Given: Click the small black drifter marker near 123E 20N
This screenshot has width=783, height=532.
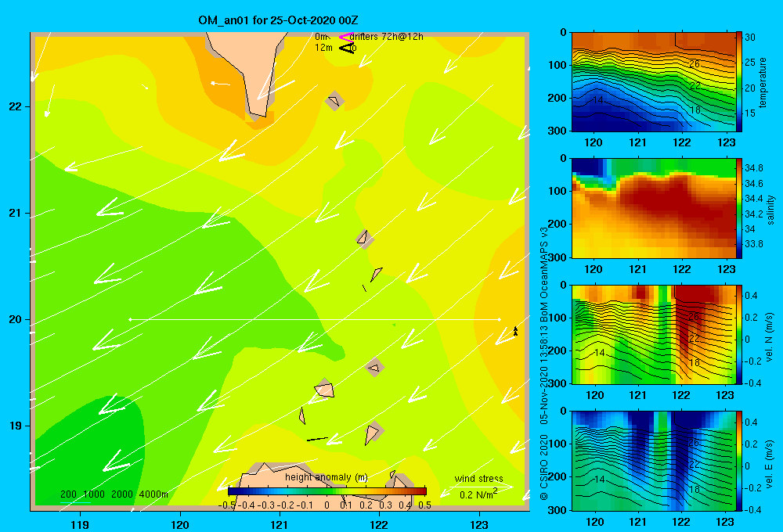Looking at the screenshot, I should coord(515,331).
